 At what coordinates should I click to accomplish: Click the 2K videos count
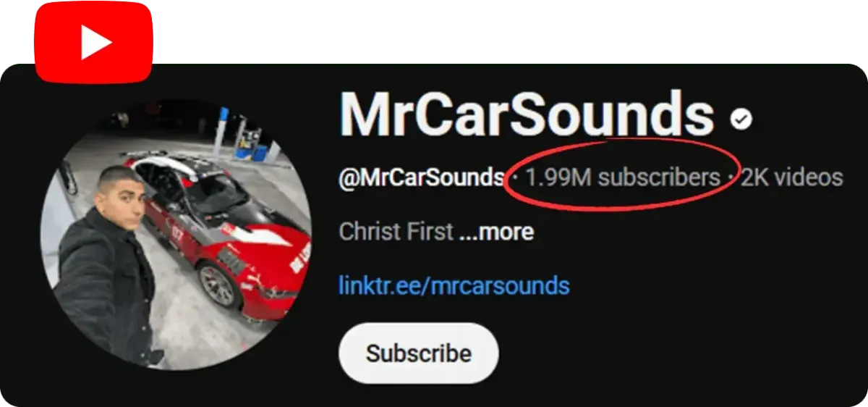(791, 177)
